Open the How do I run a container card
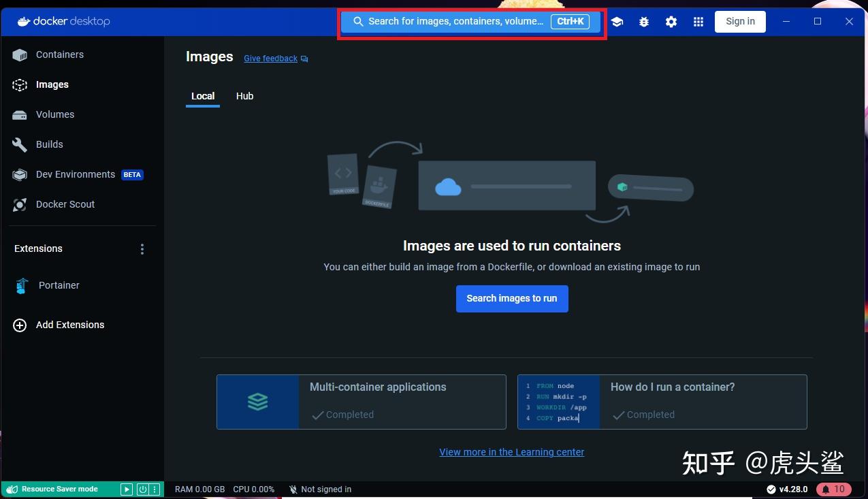This screenshot has height=499, width=868. click(x=662, y=402)
